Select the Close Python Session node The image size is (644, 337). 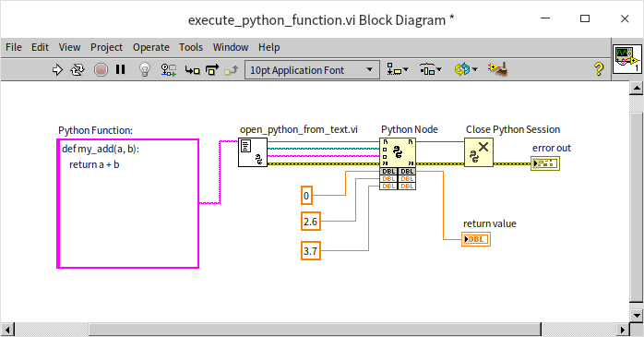pos(479,152)
